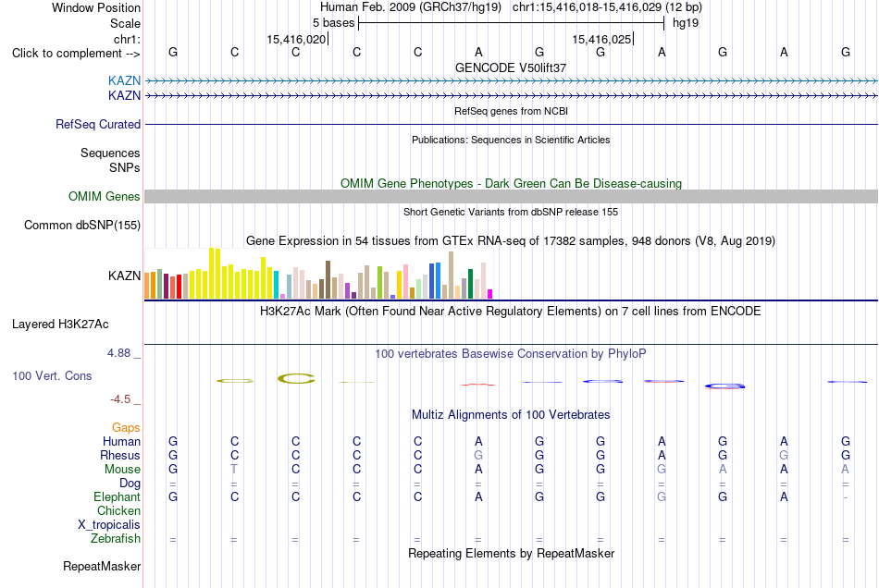The image size is (879, 588).
Task: Click the GENCODE V50lift37 track title
Action: tap(511, 67)
